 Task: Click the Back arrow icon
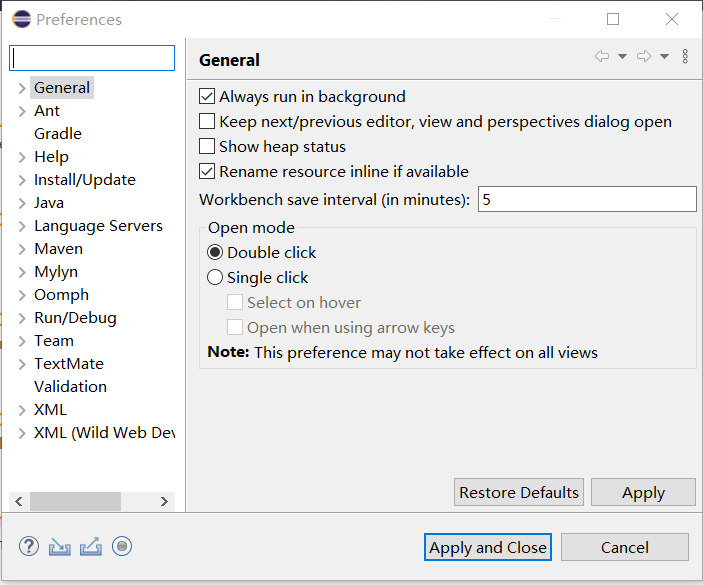(x=601, y=57)
